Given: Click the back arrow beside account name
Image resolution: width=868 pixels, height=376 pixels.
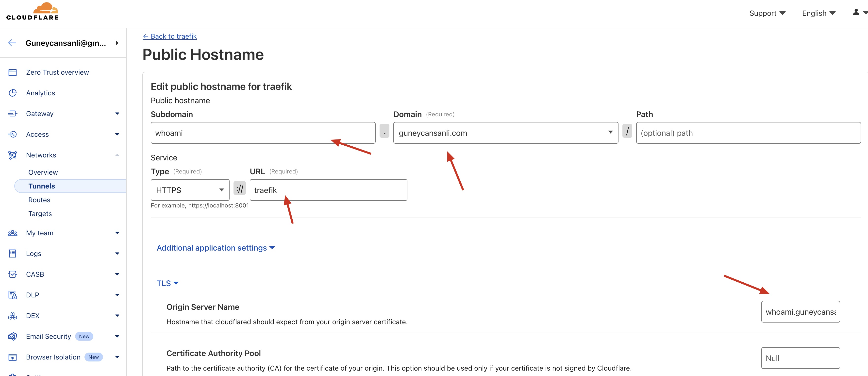Looking at the screenshot, I should point(12,43).
